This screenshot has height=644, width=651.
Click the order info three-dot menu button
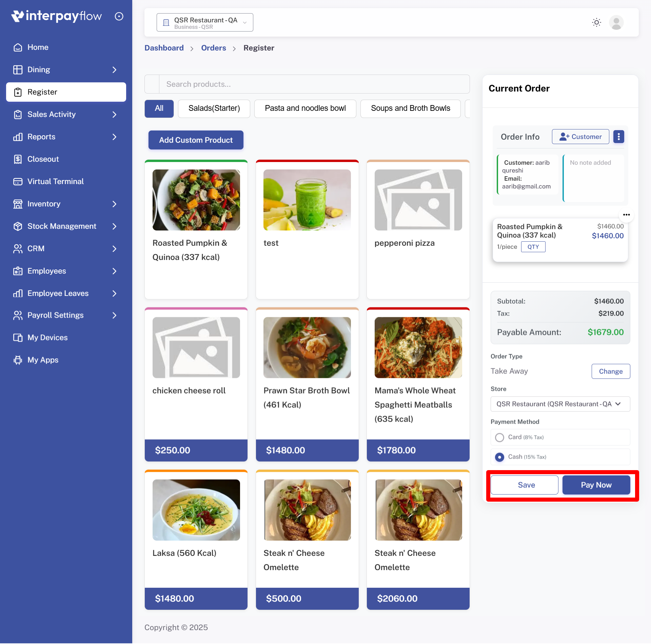click(618, 137)
